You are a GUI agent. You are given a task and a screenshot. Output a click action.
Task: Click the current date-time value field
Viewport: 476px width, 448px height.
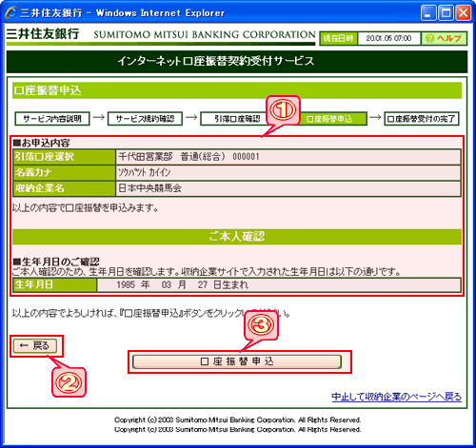(x=388, y=38)
